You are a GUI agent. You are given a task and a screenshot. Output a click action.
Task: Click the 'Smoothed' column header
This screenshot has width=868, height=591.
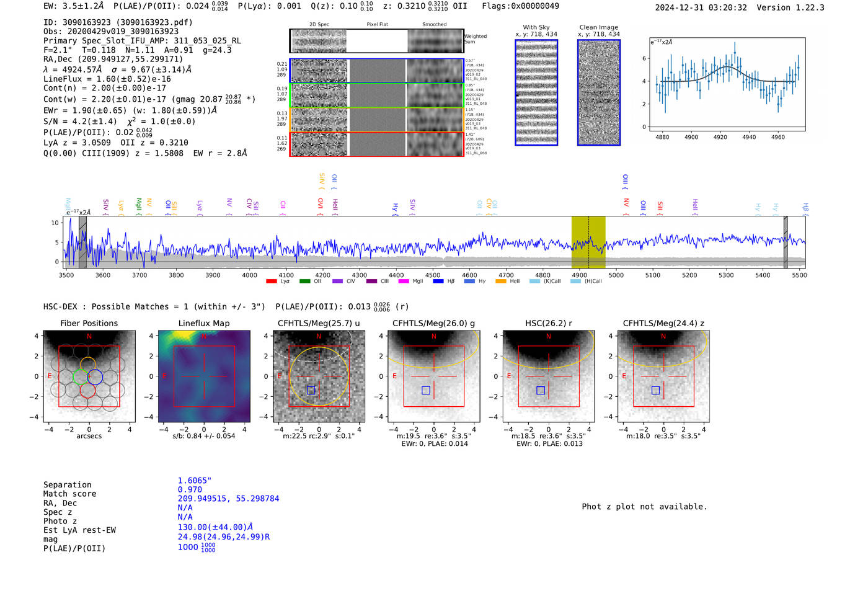[x=434, y=25]
